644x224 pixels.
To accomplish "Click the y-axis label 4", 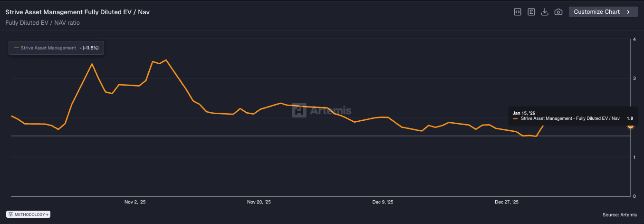I will pos(634,39).
